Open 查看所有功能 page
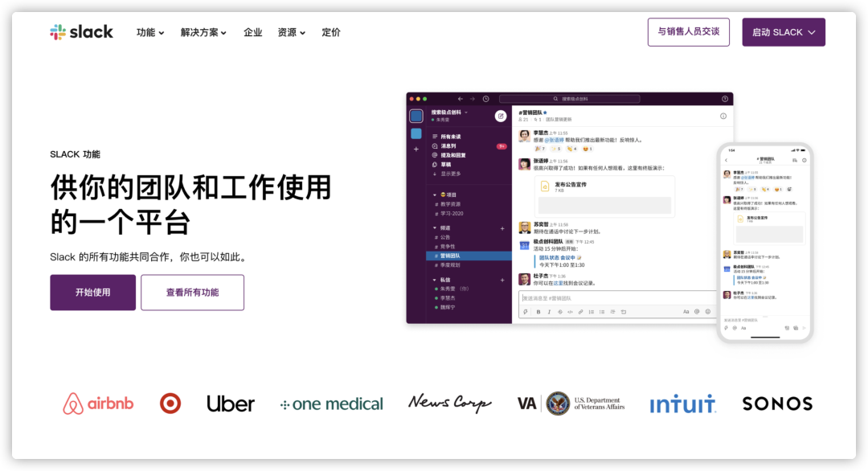 point(192,292)
